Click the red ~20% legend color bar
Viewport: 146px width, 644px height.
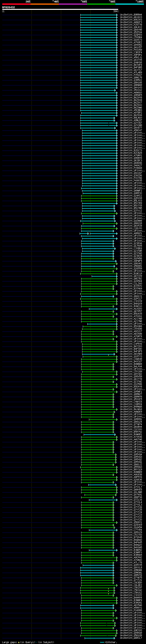[16, 4]
